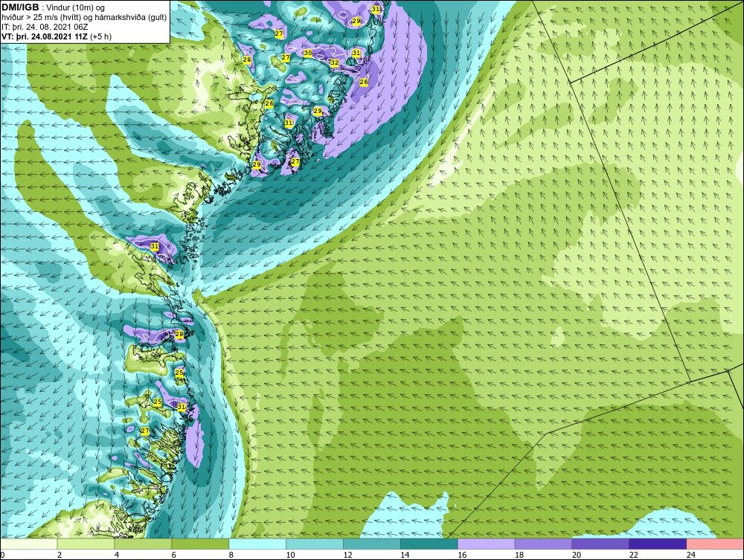
Task: Click the 'IT: þri. 24. 08. 2021 06Z' line
Action: (45, 27)
